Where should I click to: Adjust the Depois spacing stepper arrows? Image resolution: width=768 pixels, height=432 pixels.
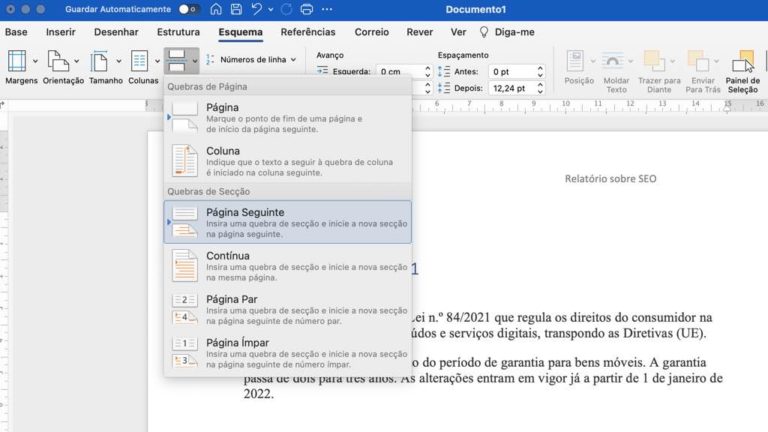[540, 88]
